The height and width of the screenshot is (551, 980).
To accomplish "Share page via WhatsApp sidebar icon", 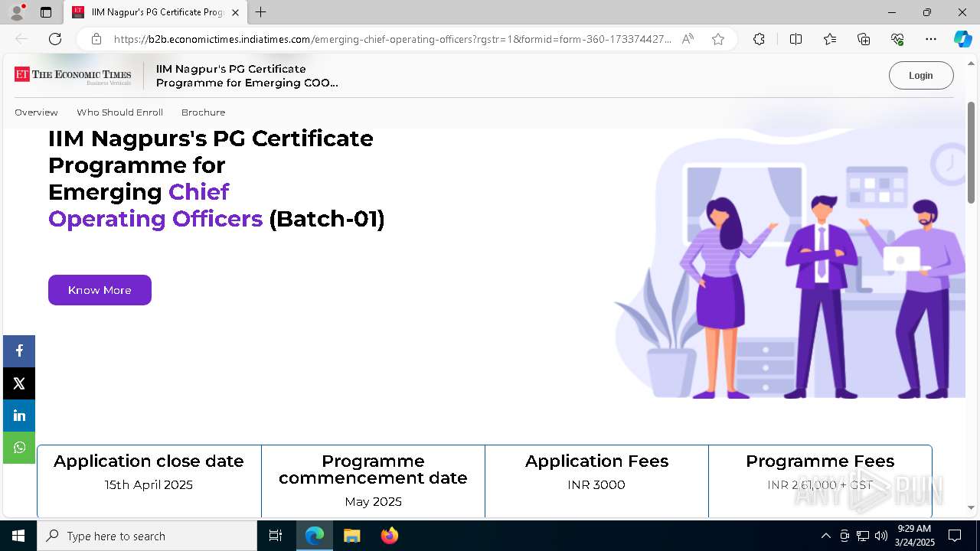I will coord(19,448).
